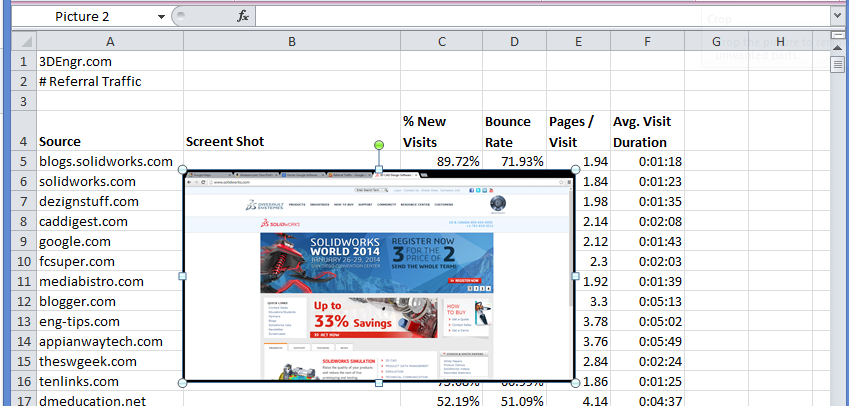
Task: Click the 52.19% value cell
Action: pos(442,400)
